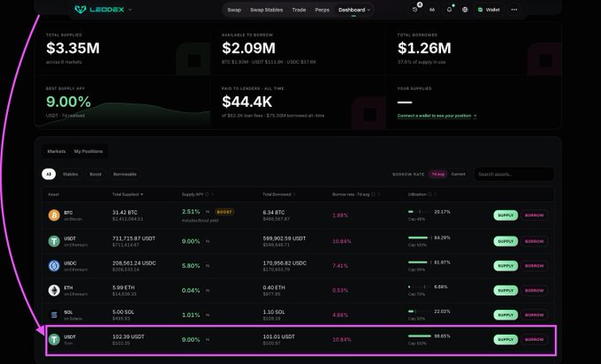
Task: Supply USDT on the Ethereum market
Action: coord(506,241)
